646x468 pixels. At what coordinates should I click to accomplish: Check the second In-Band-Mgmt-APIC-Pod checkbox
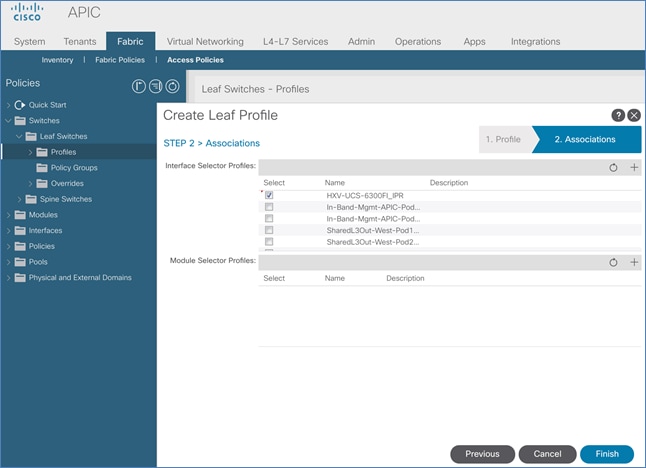tap(269, 218)
